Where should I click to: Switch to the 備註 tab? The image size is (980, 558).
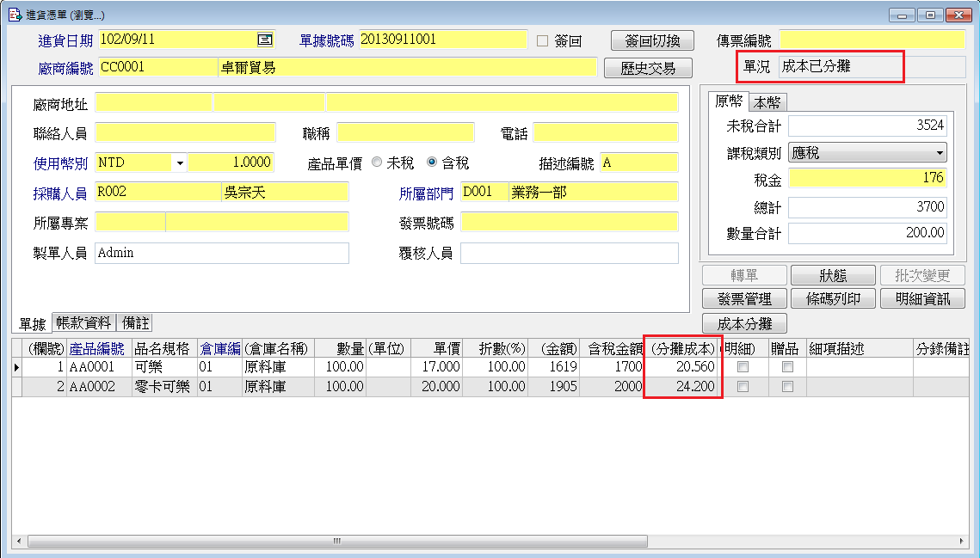135,323
